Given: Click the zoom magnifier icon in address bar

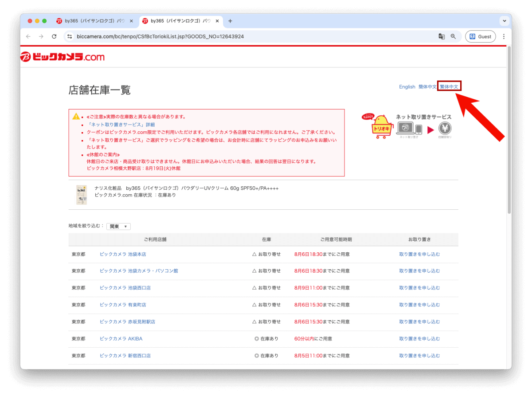Looking at the screenshot, I should (x=453, y=36).
